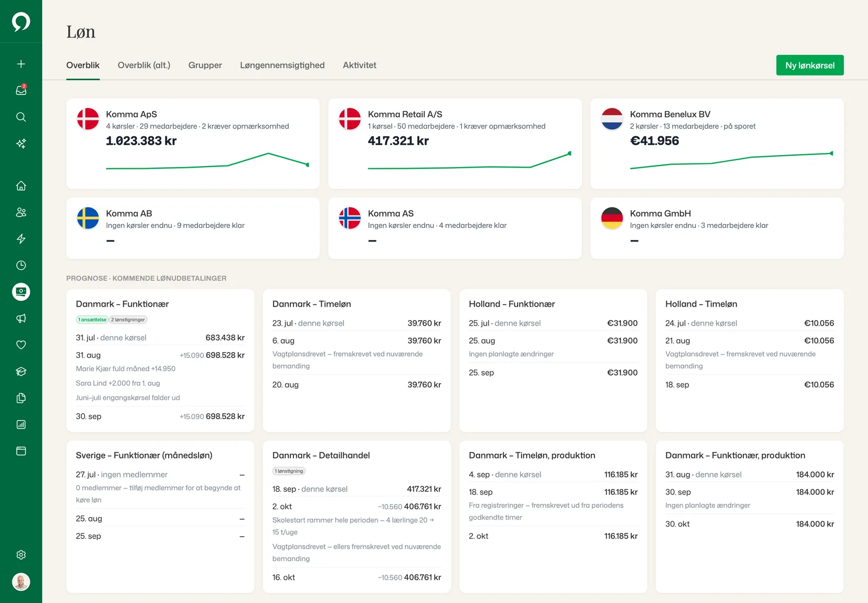This screenshot has width=868, height=603.
Task: Open the Grupper tab
Action: click(x=205, y=65)
